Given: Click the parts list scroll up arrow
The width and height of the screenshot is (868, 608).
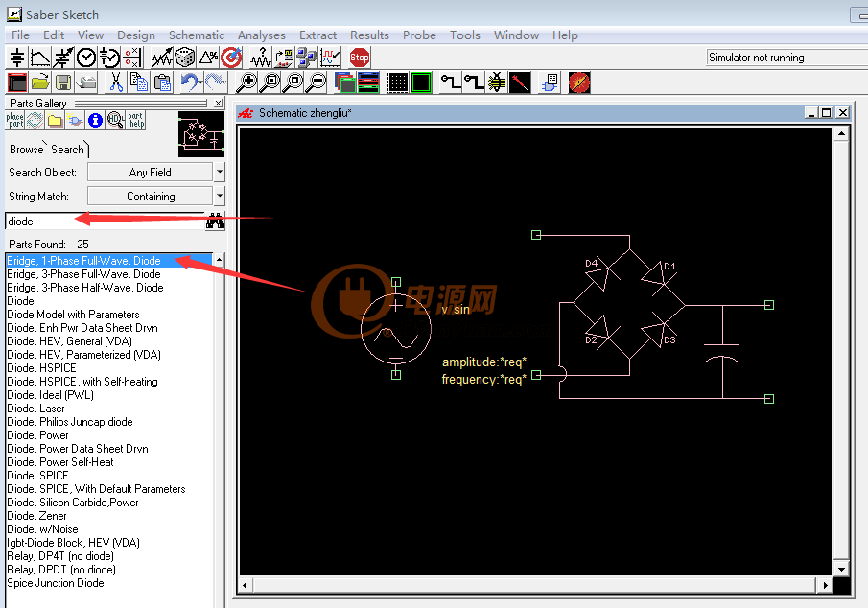Looking at the screenshot, I should (220, 260).
